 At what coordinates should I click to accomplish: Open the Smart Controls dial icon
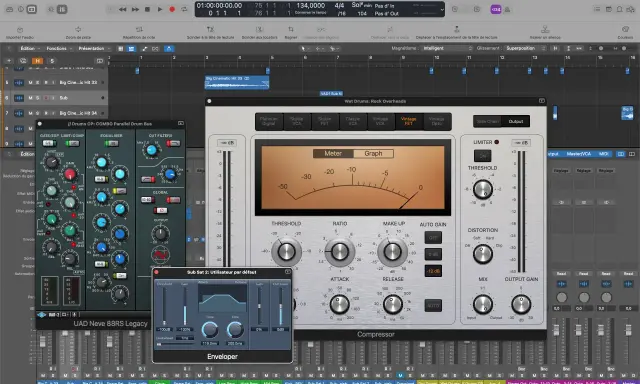coord(51,9)
